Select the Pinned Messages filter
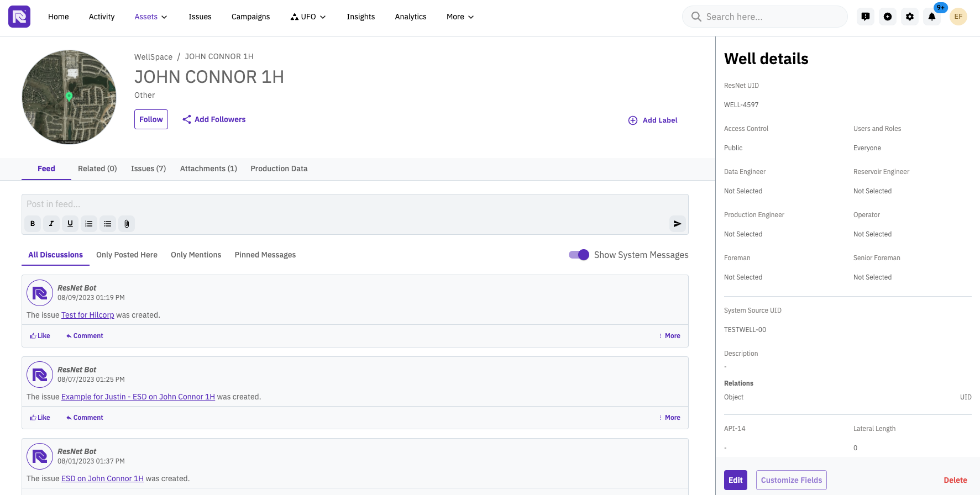The image size is (980, 495). pos(265,255)
